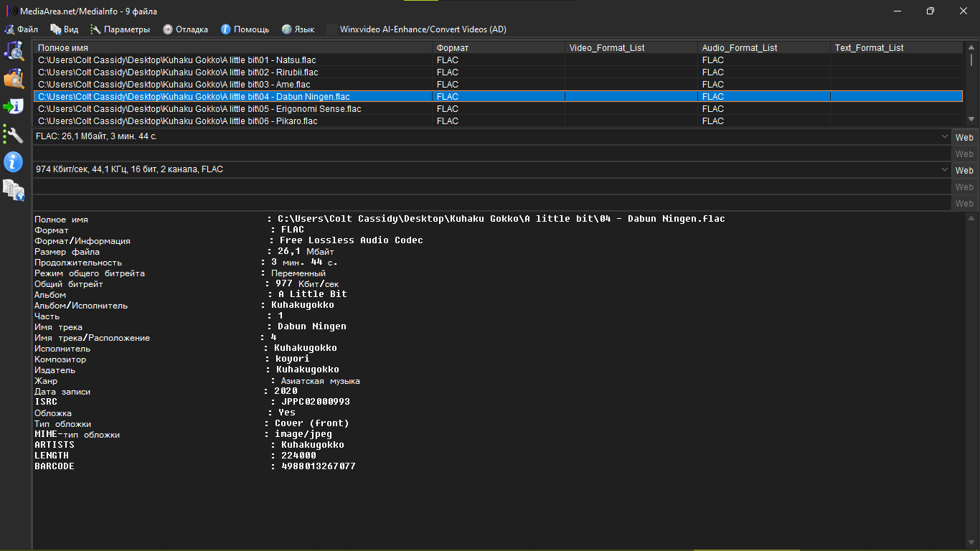Click the Text_Format_List column header
The width and height of the screenshot is (980, 551).
pos(897,48)
